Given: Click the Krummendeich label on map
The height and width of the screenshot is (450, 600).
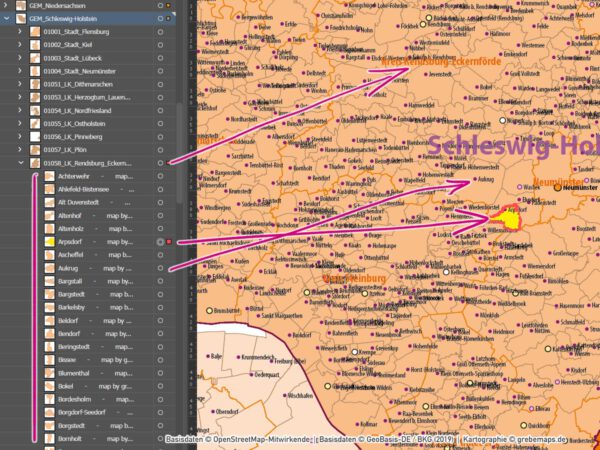Looking at the screenshot, I should (257, 357).
